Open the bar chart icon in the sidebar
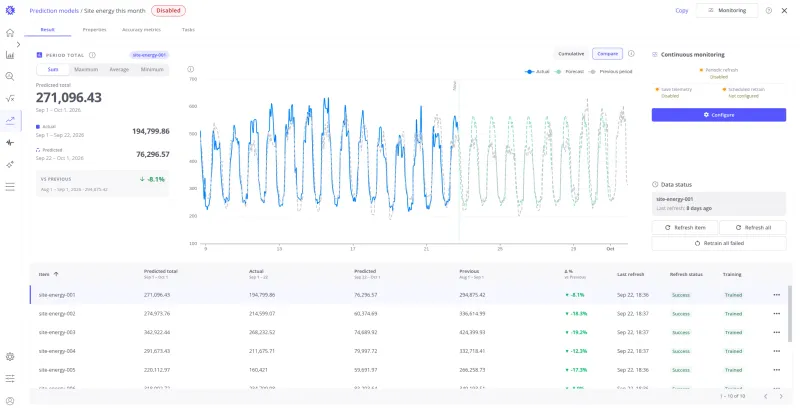This screenshot has width=800, height=412. coord(10,55)
